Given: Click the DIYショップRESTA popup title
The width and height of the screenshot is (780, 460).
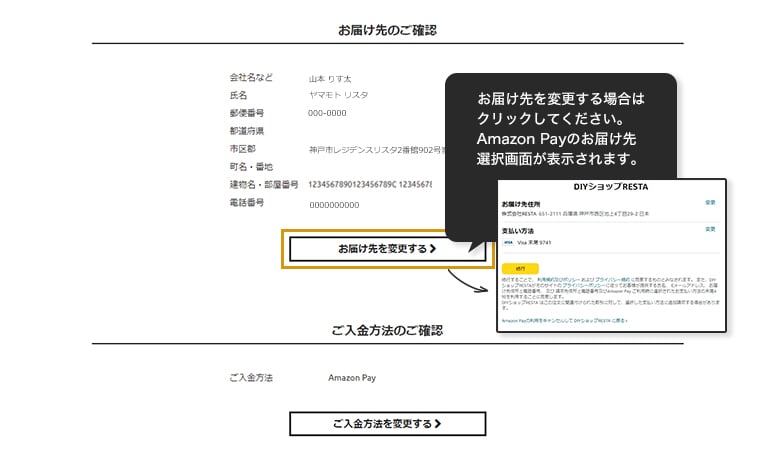Looking at the screenshot, I should point(609,186).
